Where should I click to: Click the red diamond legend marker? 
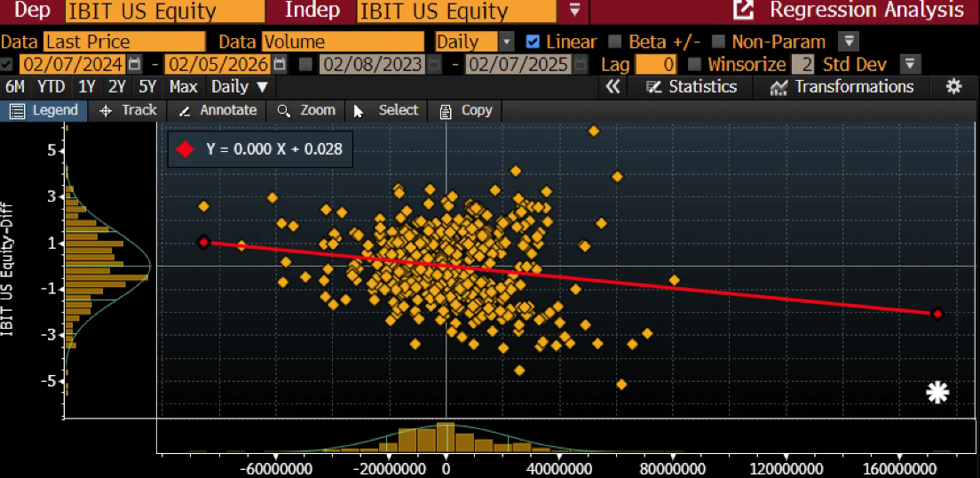click(186, 149)
